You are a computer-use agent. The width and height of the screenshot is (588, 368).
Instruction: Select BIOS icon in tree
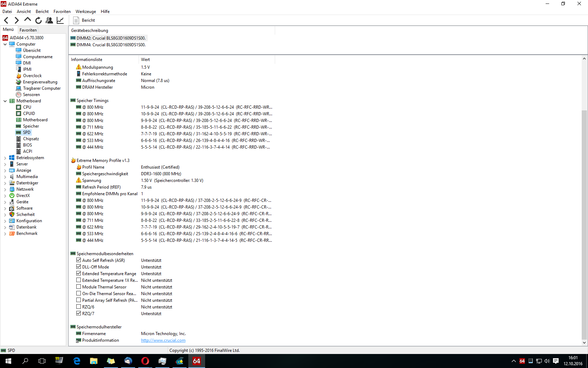(19, 145)
